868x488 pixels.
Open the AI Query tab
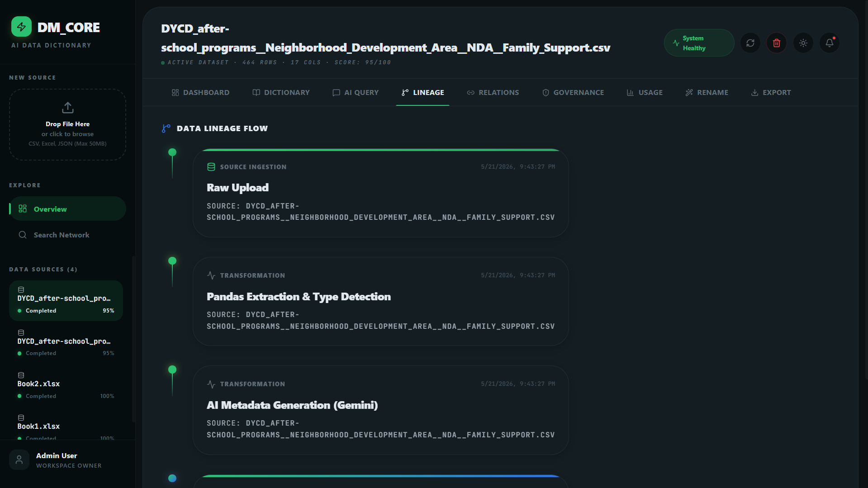356,92
